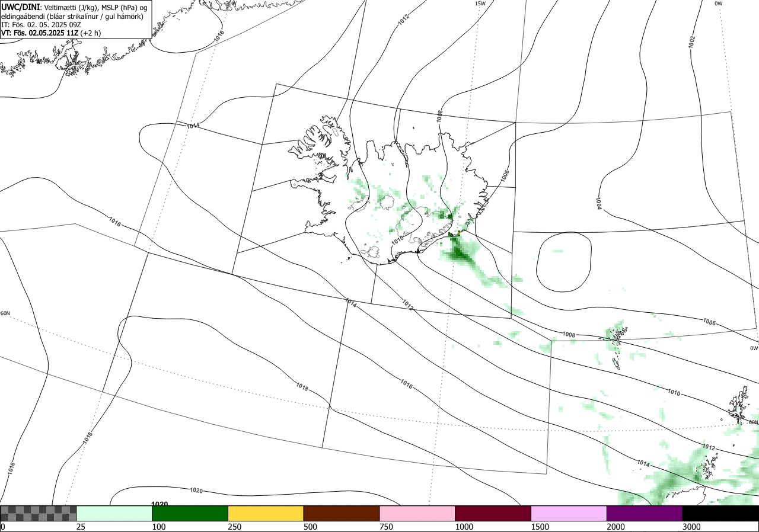The width and height of the screenshot is (759, 532).
Task: Click the '3000' legend scale value
Action: point(692,527)
